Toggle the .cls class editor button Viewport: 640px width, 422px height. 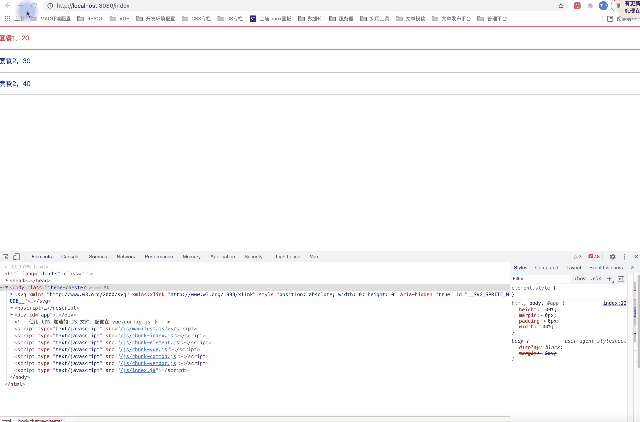596,279
